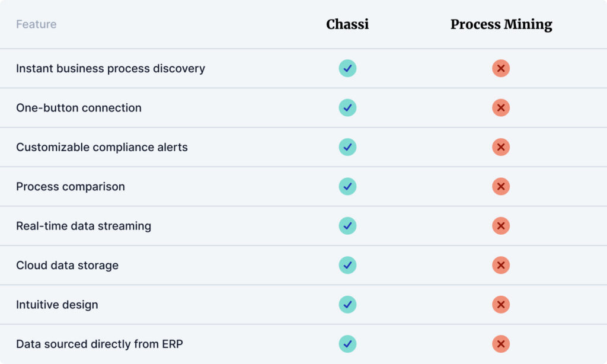Click Chassi checkmark for Instant business process discovery
The height and width of the screenshot is (364, 607).
click(347, 69)
